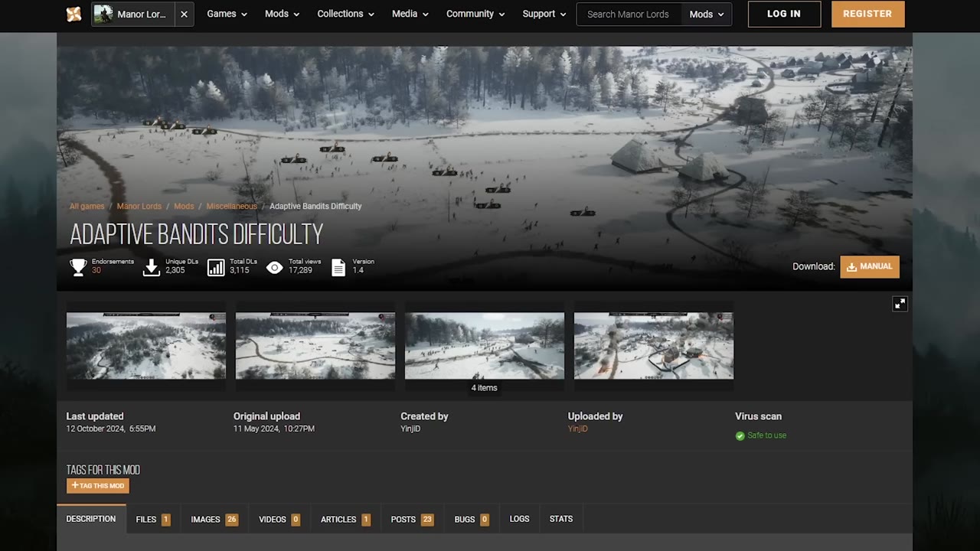Expand gallery with fullscreen icon
This screenshot has width=980, height=551.
click(x=900, y=304)
